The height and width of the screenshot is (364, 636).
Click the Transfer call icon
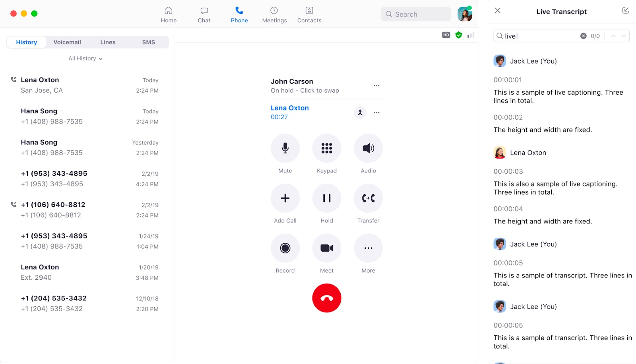pyautogui.click(x=368, y=198)
